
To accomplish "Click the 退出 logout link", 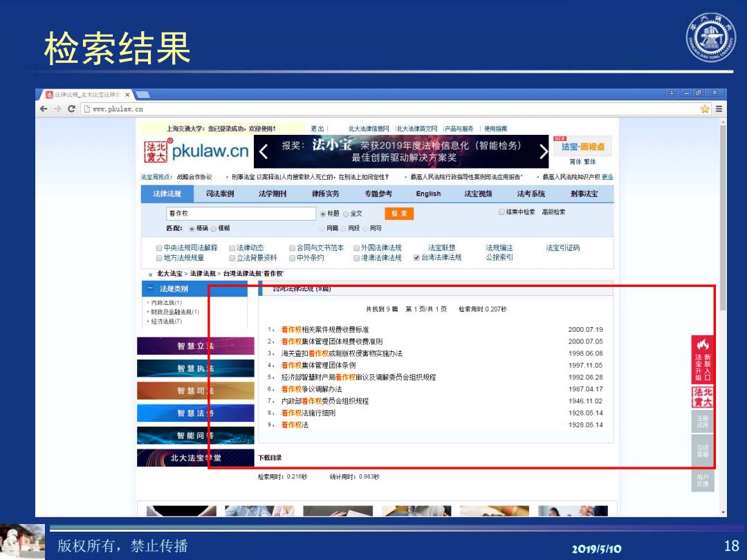I will tap(317, 129).
